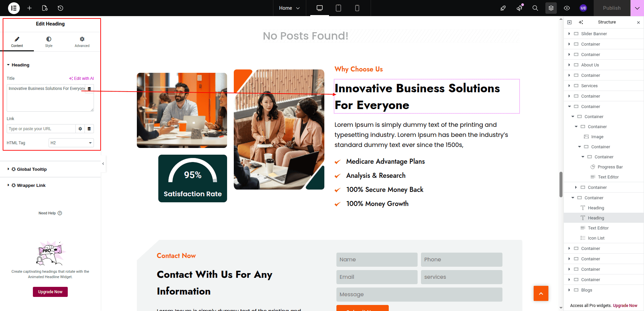Click the canvas vertical scrollbar thumb

click(561, 185)
